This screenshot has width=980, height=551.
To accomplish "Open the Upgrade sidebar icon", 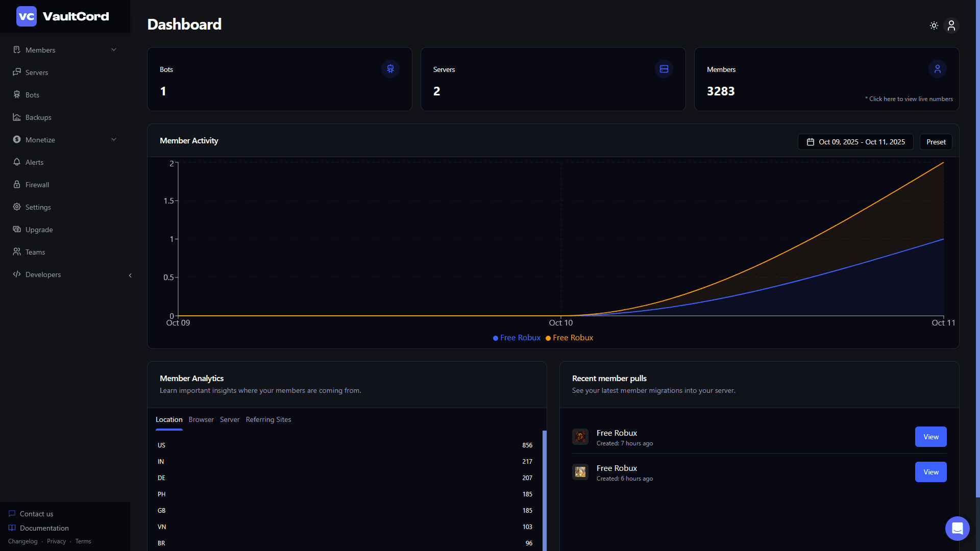I will [x=17, y=229].
